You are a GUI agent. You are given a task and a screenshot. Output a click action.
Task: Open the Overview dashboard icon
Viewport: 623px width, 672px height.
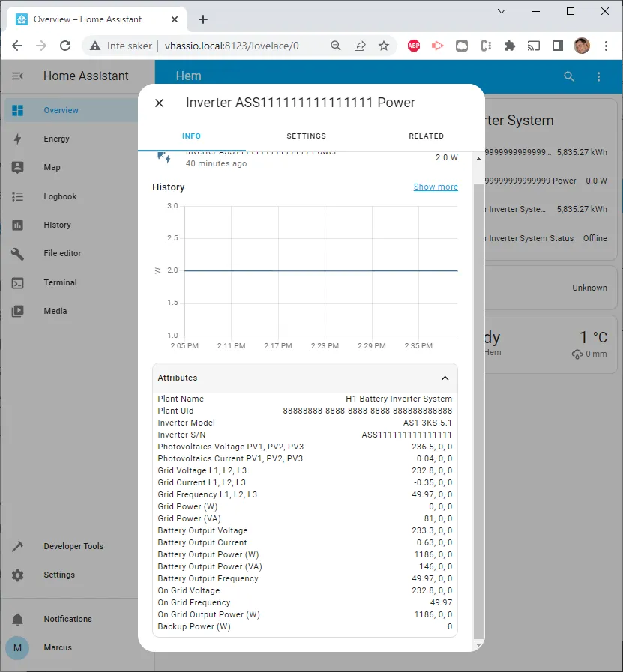point(17,110)
